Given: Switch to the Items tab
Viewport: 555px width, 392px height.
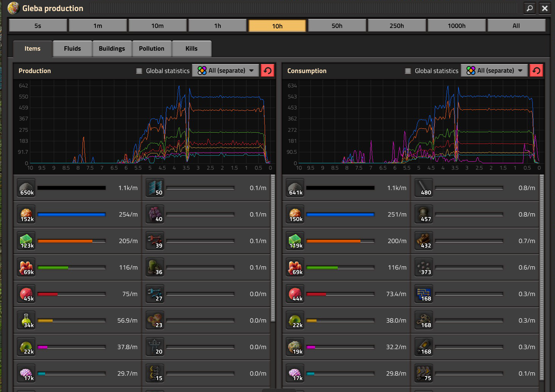Looking at the screenshot, I should (x=33, y=48).
